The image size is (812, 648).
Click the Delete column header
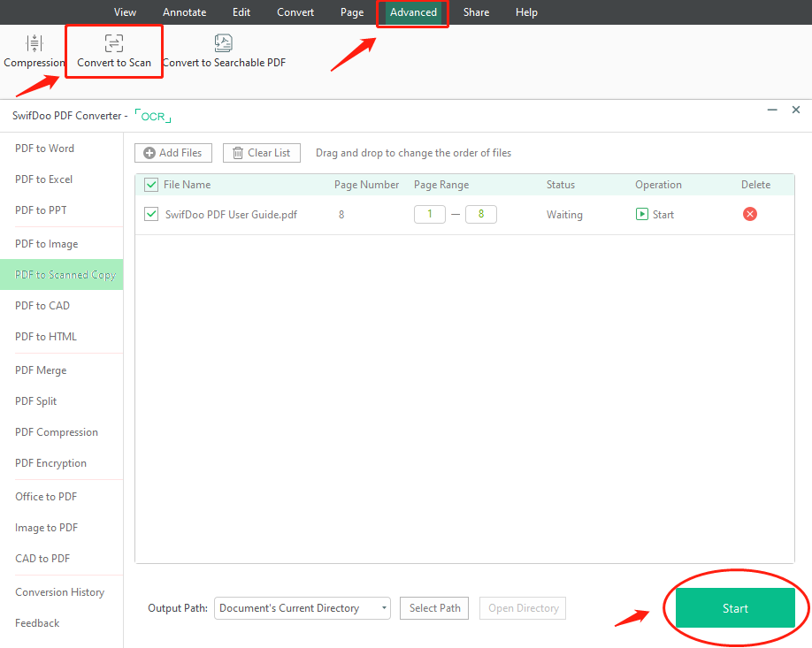click(755, 185)
